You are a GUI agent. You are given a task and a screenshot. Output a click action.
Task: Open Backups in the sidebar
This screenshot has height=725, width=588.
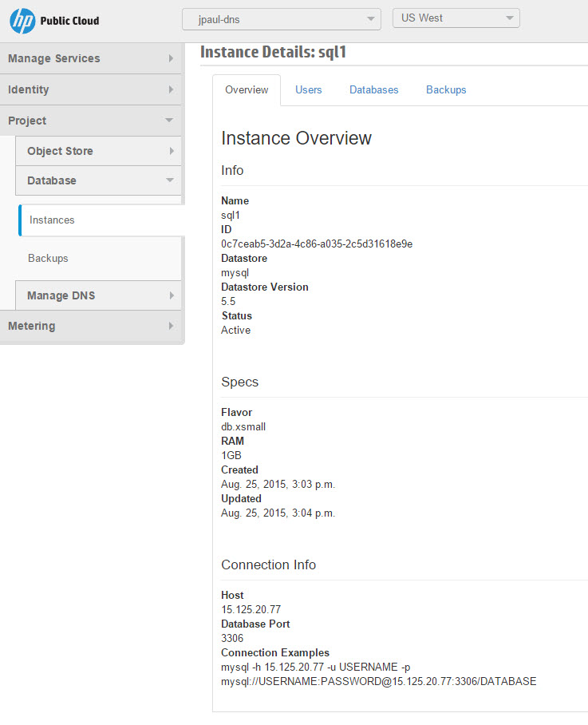tap(48, 258)
